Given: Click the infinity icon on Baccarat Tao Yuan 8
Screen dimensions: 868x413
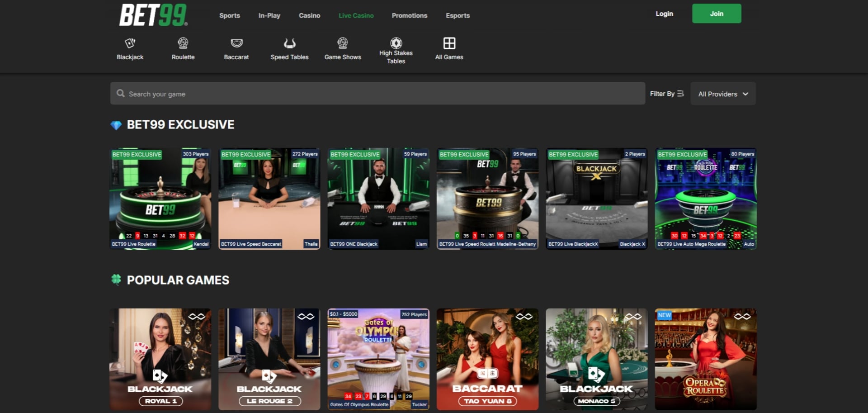Looking at the screenshot, I should 524,317.
